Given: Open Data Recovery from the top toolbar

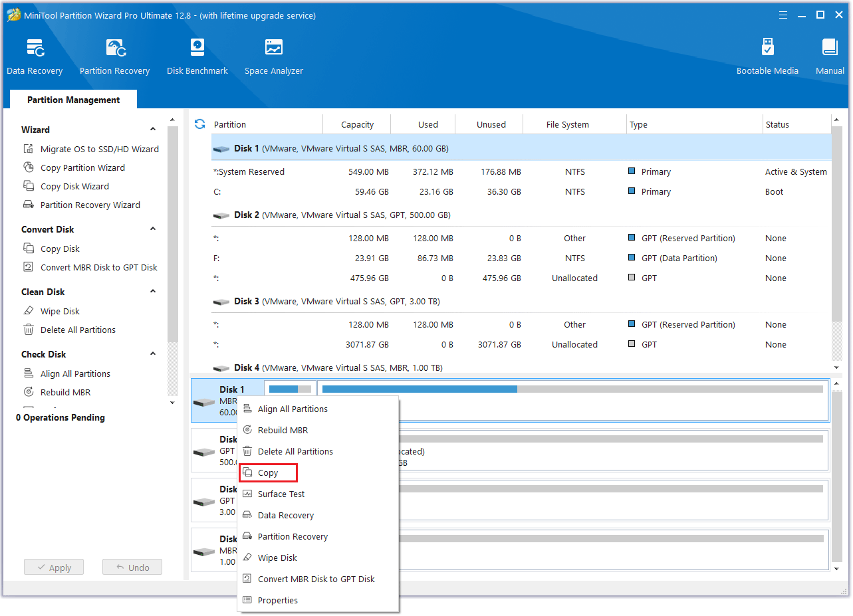Looking at the screenshot, I should click(x=35, y=56).
